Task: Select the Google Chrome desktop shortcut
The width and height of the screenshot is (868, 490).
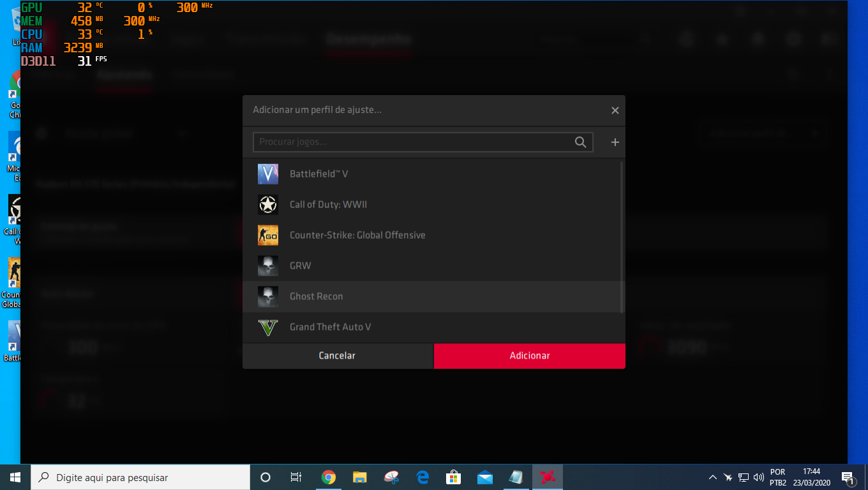Action: point(15,94)
